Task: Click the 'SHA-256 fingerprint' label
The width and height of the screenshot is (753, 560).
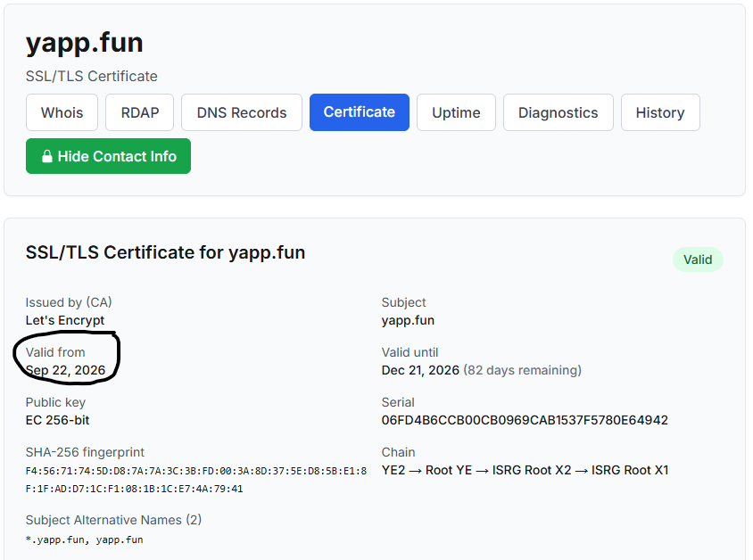Action: pyautogui.click(x=85, y=452)
